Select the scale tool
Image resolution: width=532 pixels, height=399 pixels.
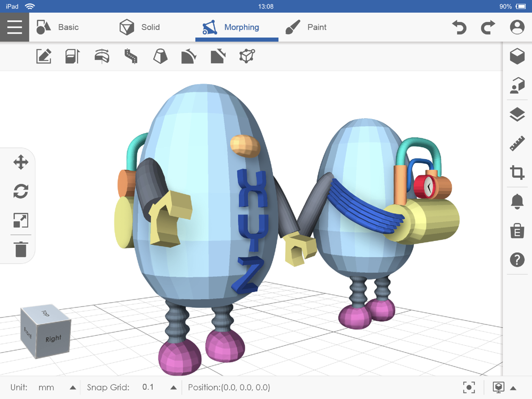[x=21, y=220]
